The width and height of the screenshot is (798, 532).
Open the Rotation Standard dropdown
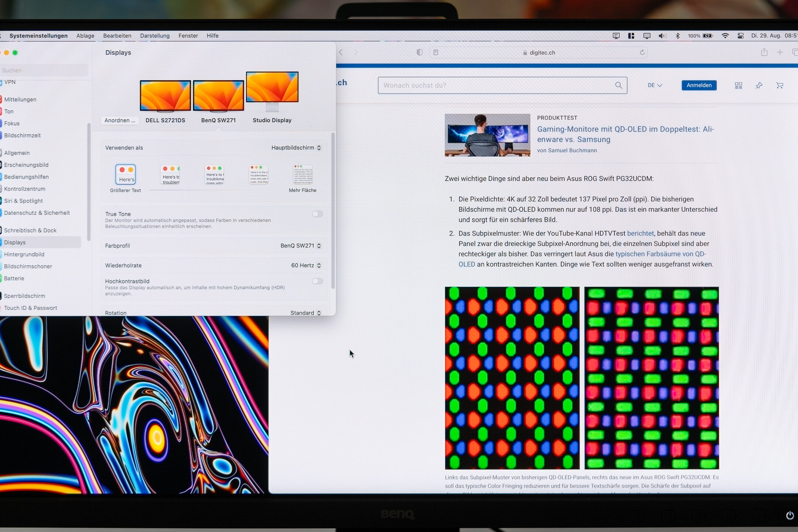(x=306, y=313)
